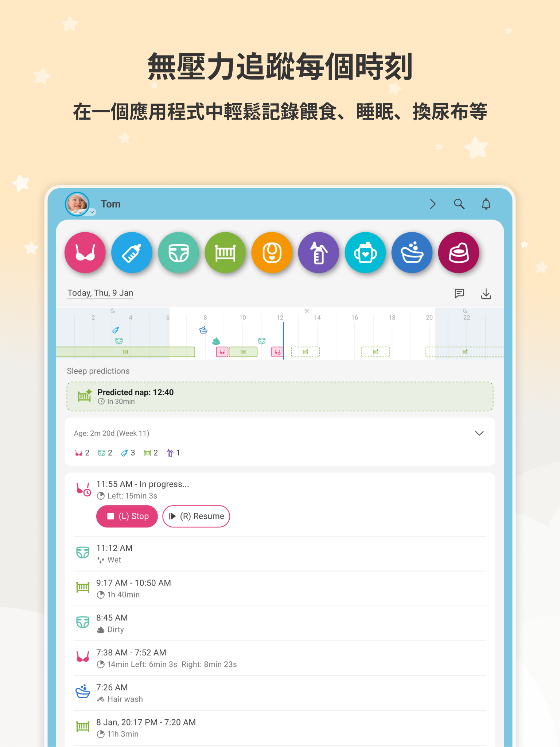
Task: Open the Predicted nap 12:40 card
Action: coord(280,396)
